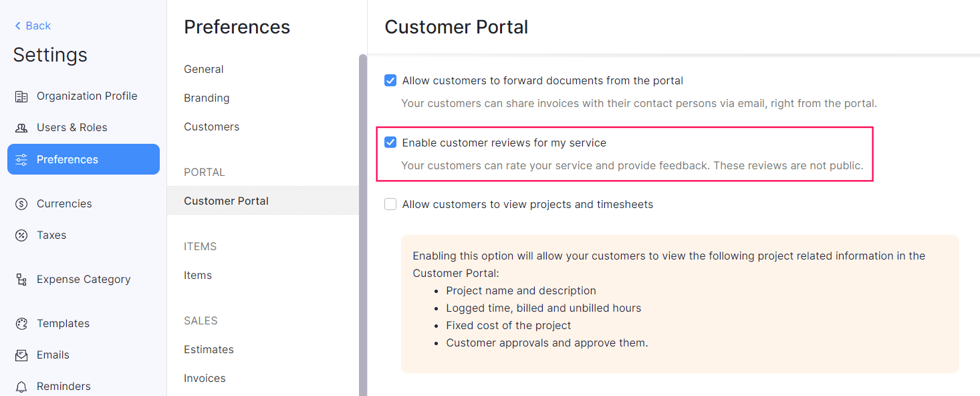Open Branding preferences

tap(207, 98)
